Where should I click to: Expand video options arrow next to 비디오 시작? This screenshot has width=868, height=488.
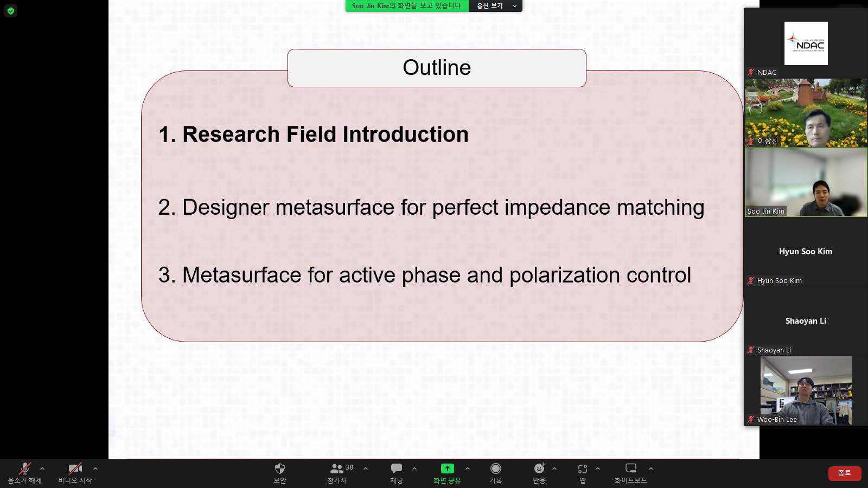point(95,468)
